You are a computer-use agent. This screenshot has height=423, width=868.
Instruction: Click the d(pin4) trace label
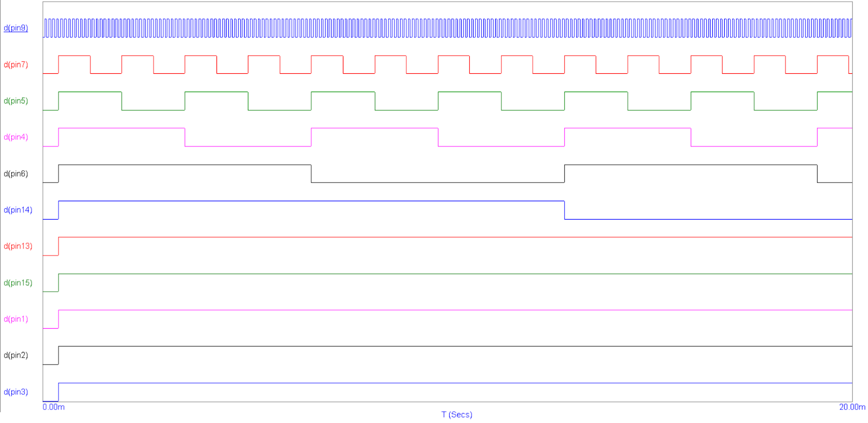(x=16, y=137)
